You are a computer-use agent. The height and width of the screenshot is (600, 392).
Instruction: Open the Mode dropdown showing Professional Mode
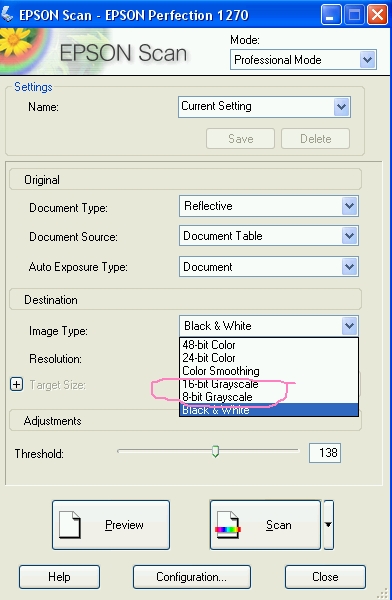tap(303, 60)
